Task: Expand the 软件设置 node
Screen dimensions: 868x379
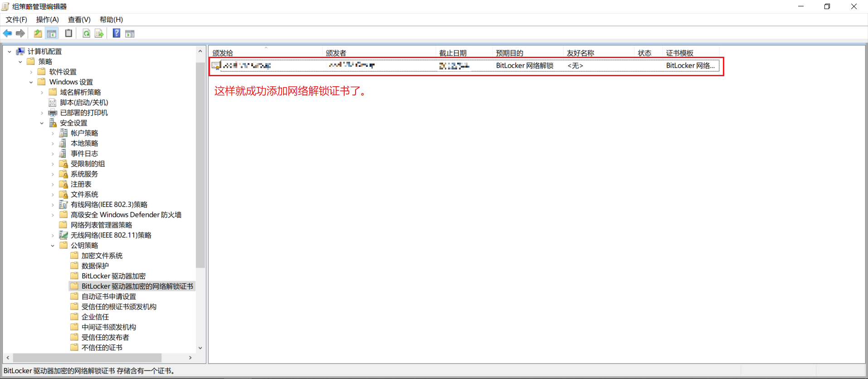Action: (31, 72)
